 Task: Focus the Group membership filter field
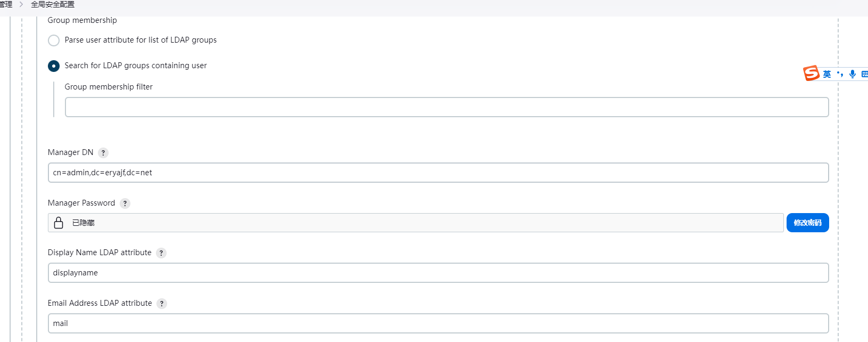coord(447,107)
